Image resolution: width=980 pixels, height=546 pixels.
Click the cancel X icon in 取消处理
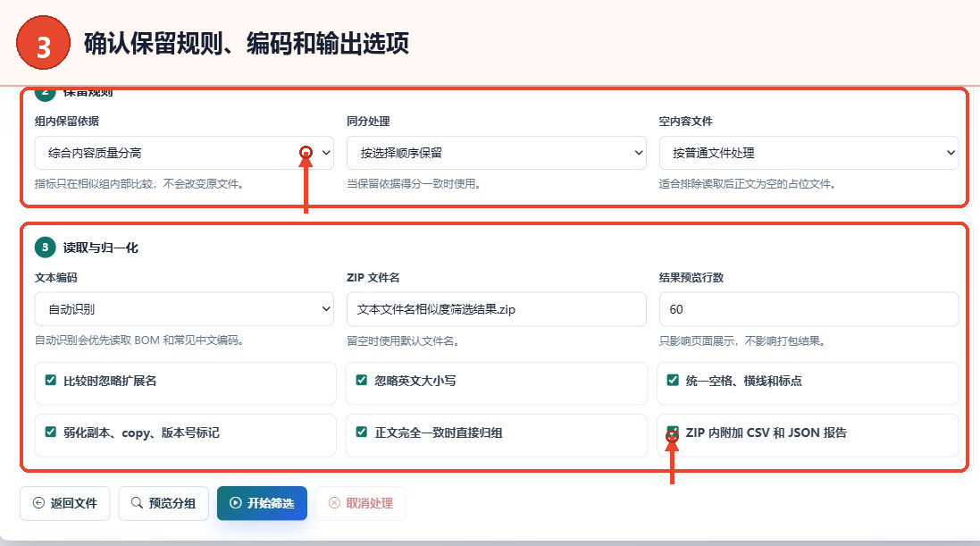click(334, 503)
